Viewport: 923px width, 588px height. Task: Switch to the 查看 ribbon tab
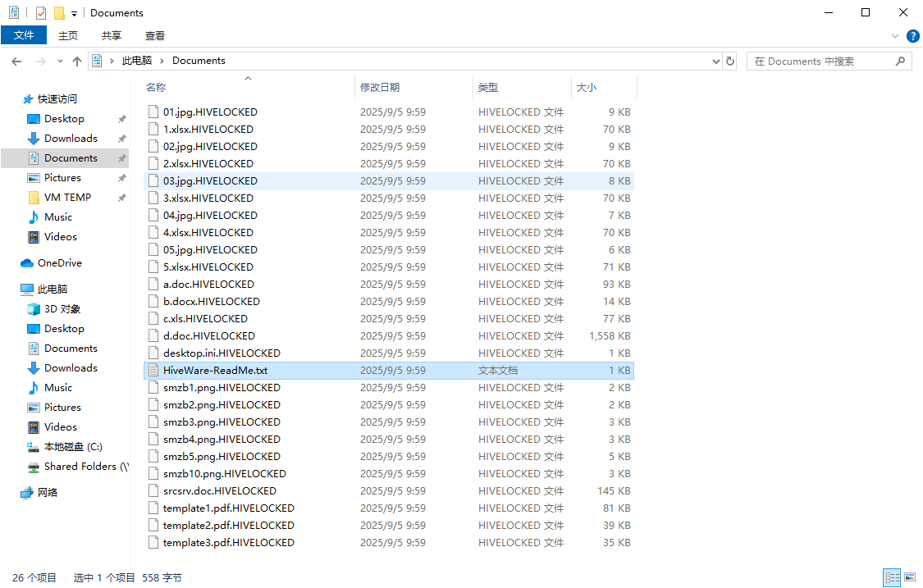155,35
